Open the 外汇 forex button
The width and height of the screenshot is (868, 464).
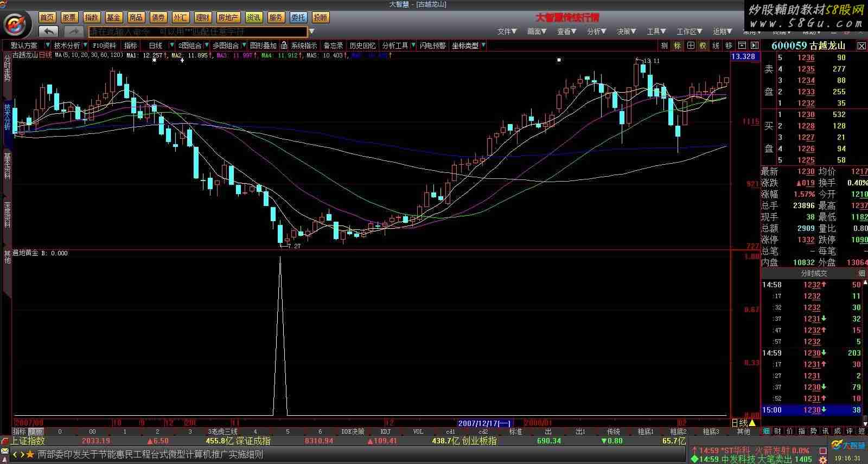click(180, 17)
